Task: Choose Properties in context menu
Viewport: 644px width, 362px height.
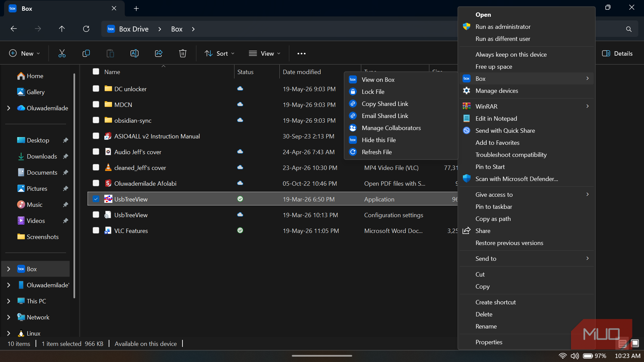Action: [527, 342]
